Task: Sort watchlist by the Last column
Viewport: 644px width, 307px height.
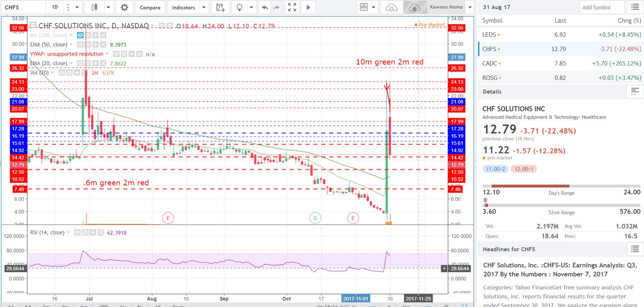Action: (560, 21)
